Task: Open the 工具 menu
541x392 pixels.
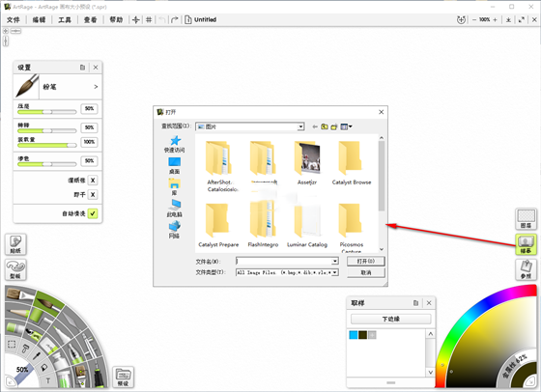Action: (x=65, y=19)
